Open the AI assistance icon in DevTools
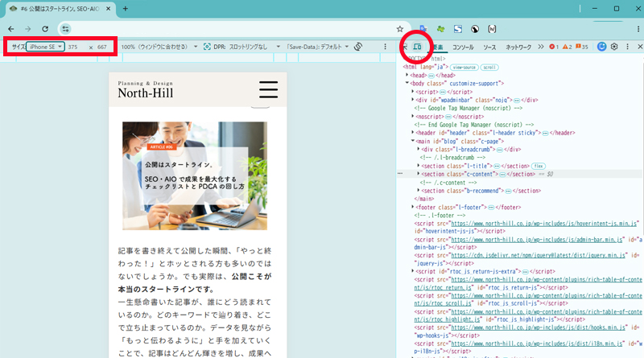Image resolution: width=644 pixels, height=358 pixels. pos(601,47)
